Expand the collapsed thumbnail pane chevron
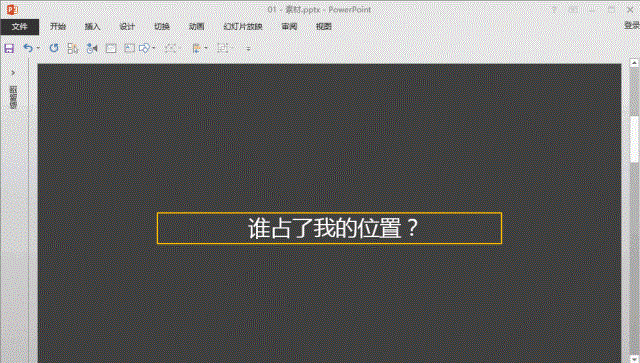Screen dimensions: 640x363 13,73
